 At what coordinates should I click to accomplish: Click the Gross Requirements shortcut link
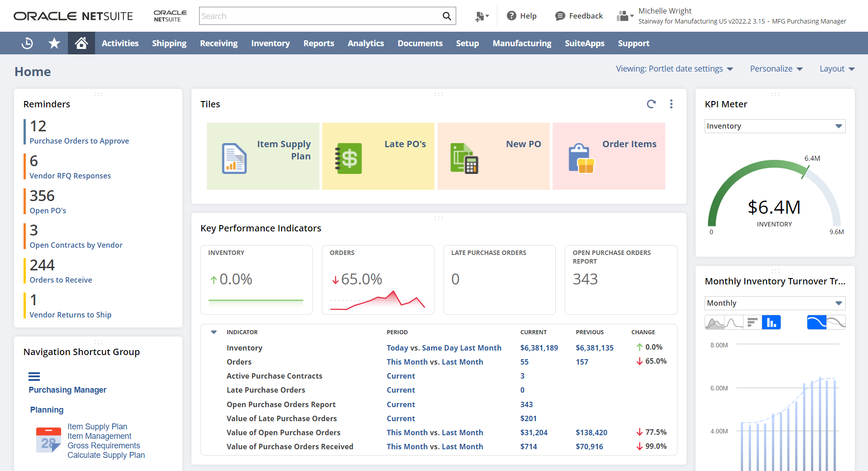click(104, 446)
